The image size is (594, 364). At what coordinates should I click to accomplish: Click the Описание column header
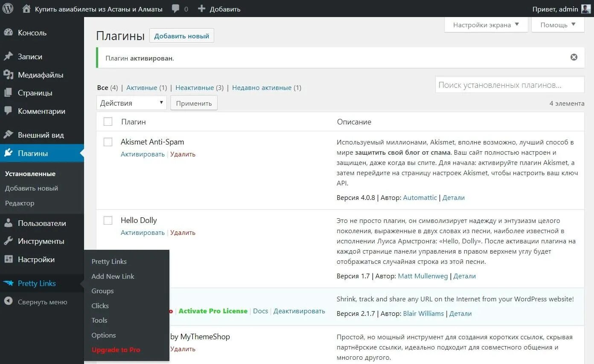pos(354,122)
